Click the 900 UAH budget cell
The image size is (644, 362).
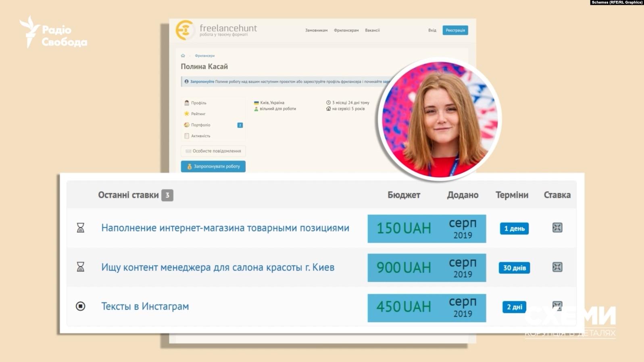tap(404, 268)
